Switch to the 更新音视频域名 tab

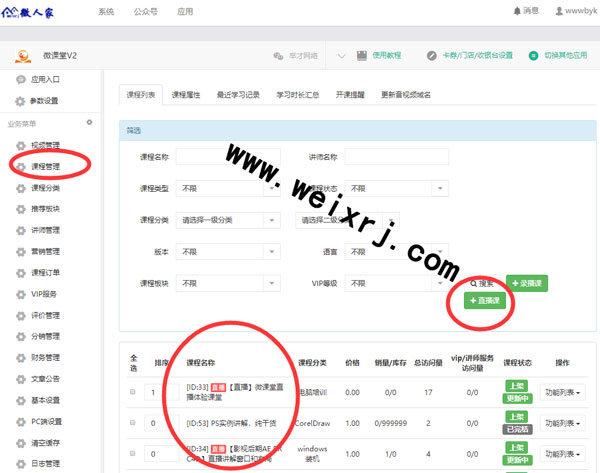click(406, 95)
